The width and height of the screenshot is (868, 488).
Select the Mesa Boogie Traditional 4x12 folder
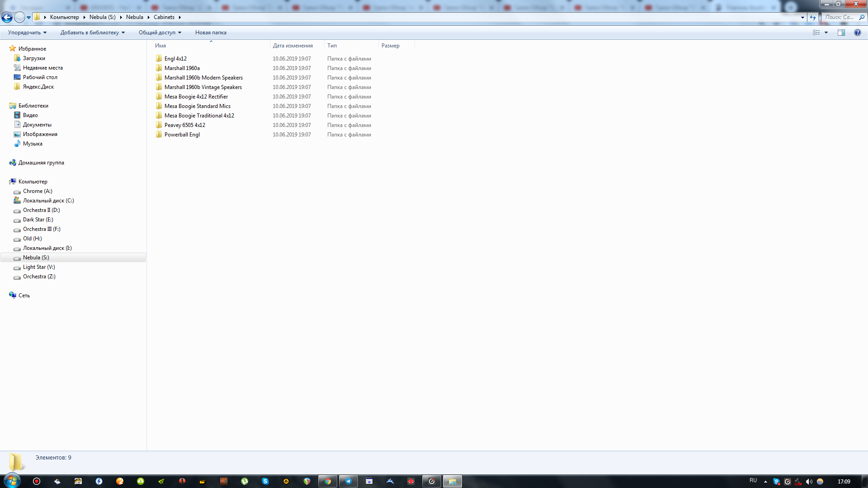199,116
